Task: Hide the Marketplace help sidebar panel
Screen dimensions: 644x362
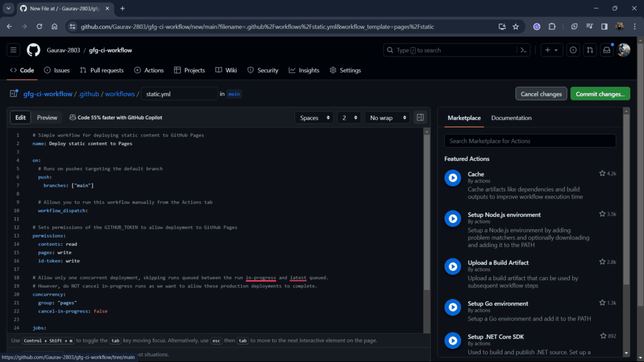Action: 420,118
